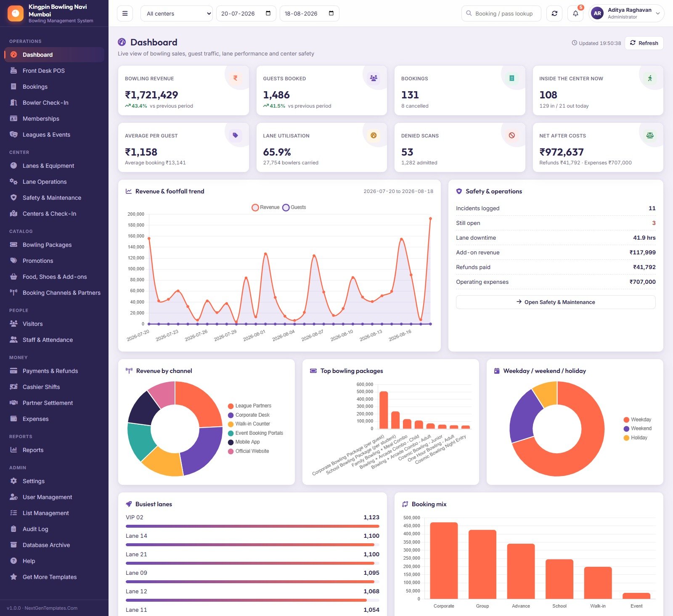Image resolution: width=673 pixels, height=616 pixels.
Task: Click the balance scale icon on Net After Costs card
Action: (x=650, y=135)
